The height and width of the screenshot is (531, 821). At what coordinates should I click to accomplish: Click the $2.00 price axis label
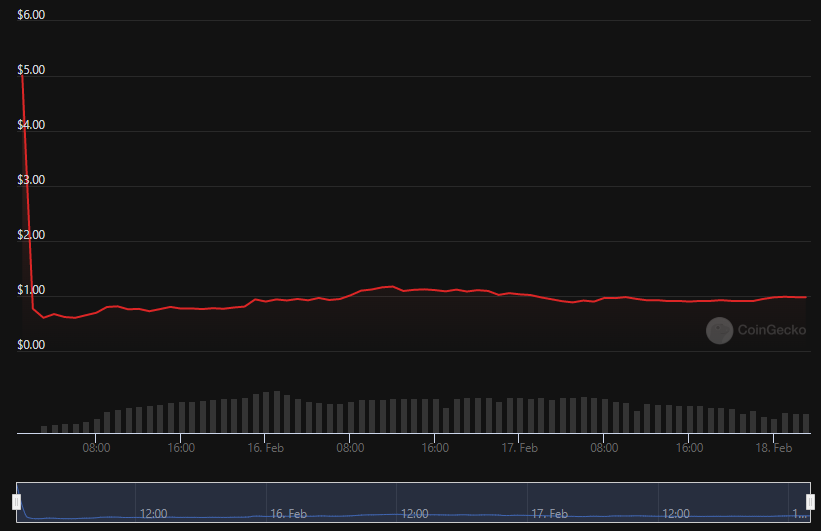tap(31, 235)
